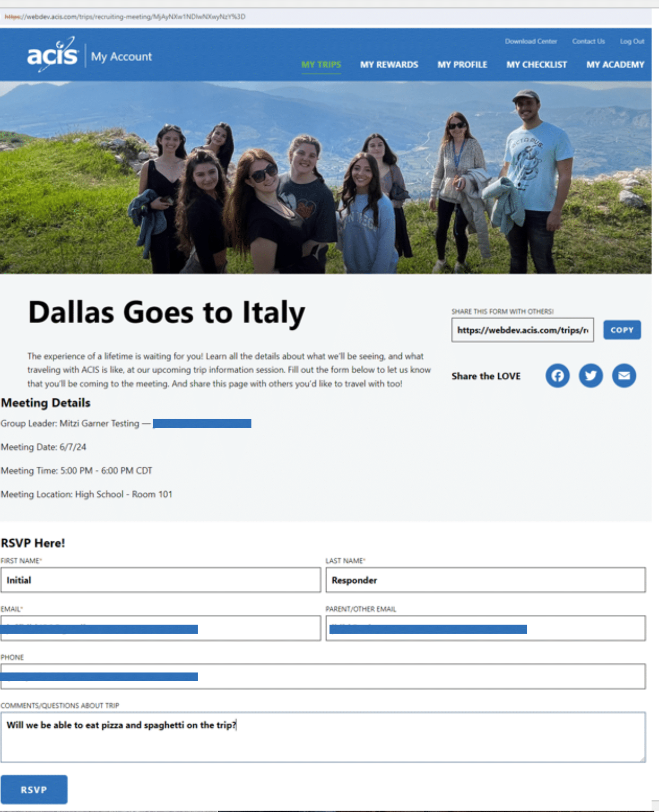The image size is (659, 812).
Task: Click the Twitter share icon
Action: (x=591, y=375)
